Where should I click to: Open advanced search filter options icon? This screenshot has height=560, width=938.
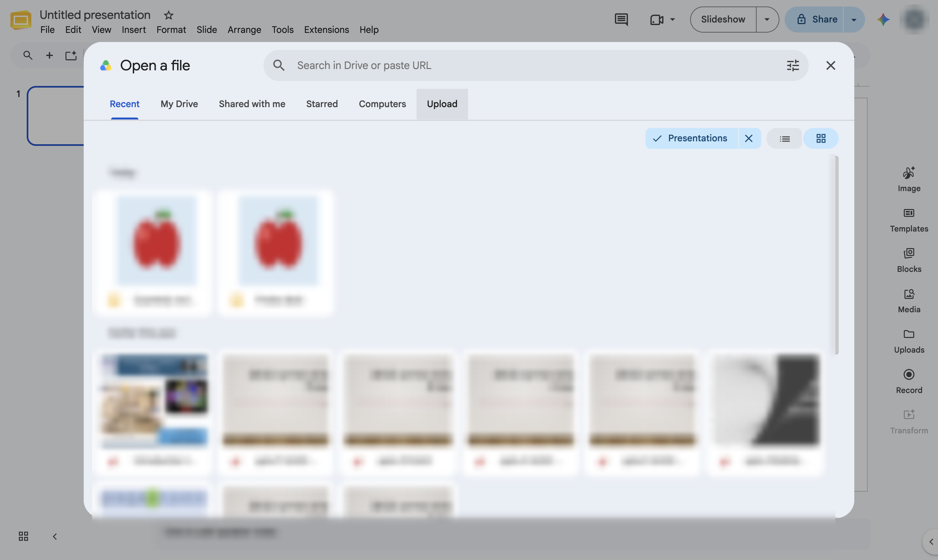pyautogui.click(x=793, y=65)
